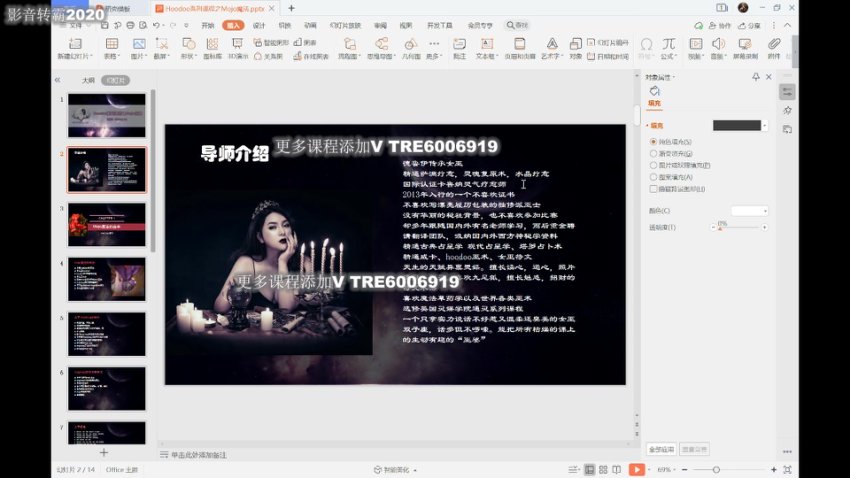
Task: Select Pattern Fill (图案填充) radio button
Action: 653,177
